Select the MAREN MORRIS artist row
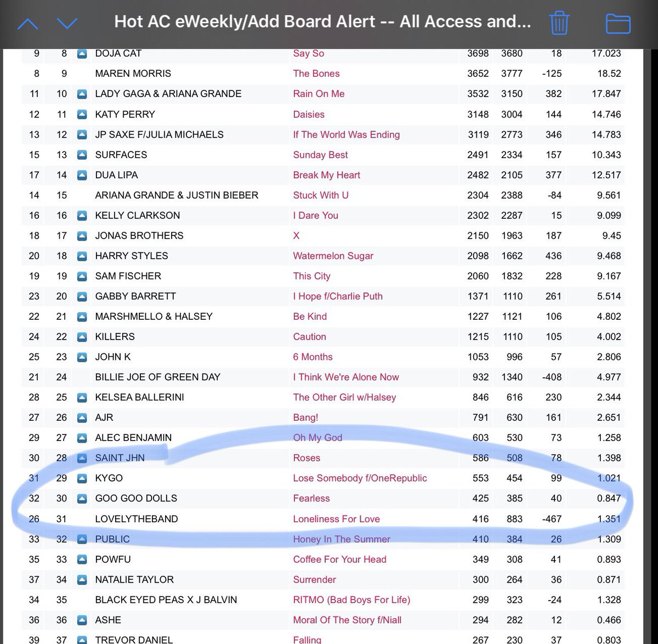Image resolution: width=658 pixels, height=644 pixels. 133,74
